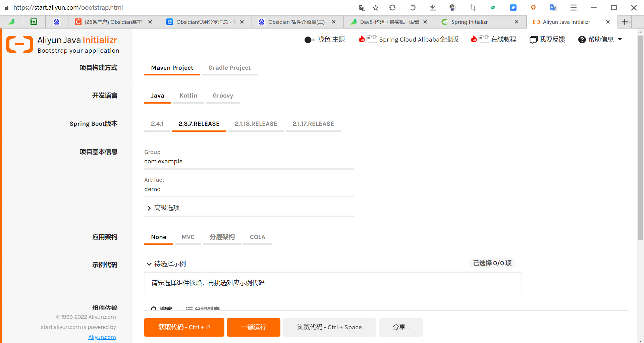This screenshot has width=644, height=343.
Task: Select Spring Boot version 2.3.7.RELEASE
Action: 199,124
